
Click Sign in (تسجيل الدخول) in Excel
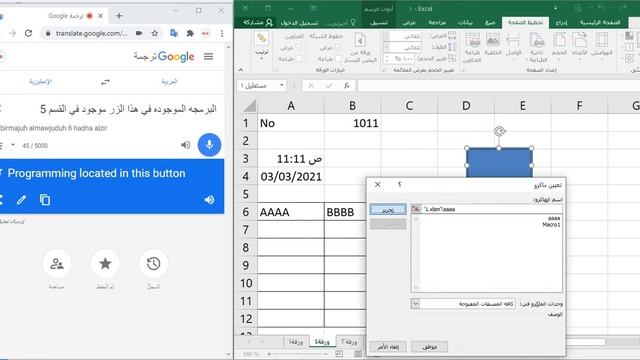299,23
